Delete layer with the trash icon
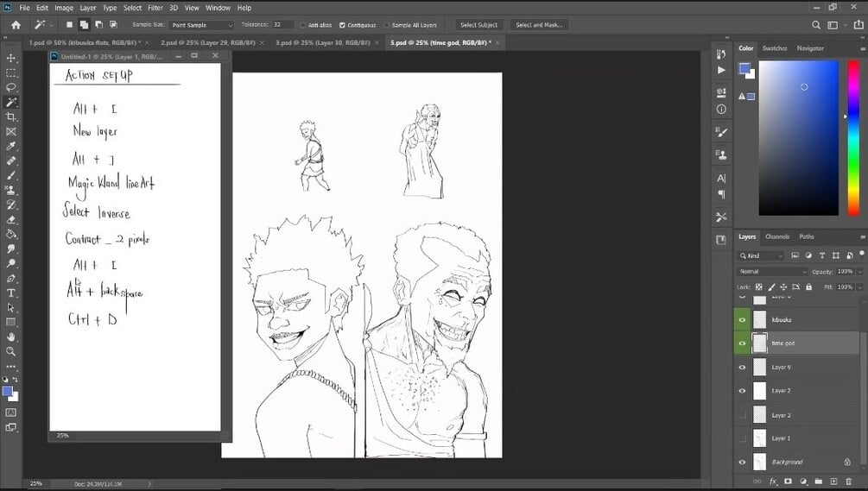The width and height of the screenshot is (868, 491). point(849,482)
